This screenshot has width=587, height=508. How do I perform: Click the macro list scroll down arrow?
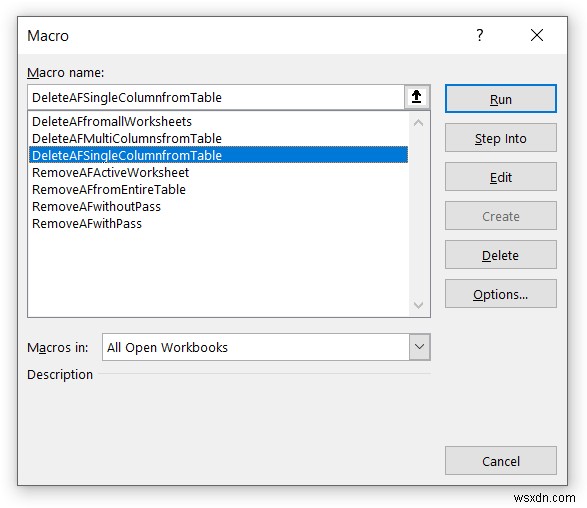[x=419, y=305]
